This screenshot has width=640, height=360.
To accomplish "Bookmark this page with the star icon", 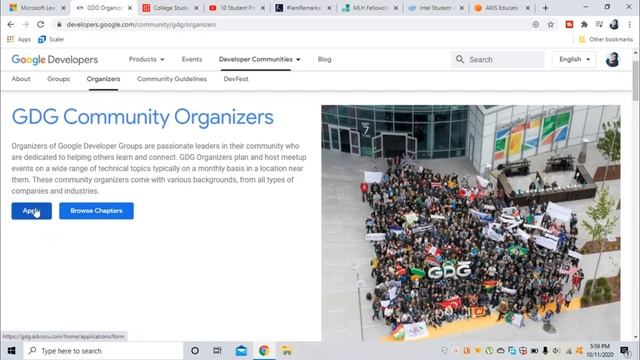I will (551, 24).
